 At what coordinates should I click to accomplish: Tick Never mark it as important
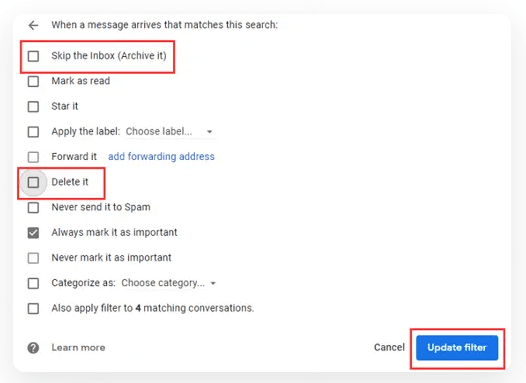click(x=33, y=258)
